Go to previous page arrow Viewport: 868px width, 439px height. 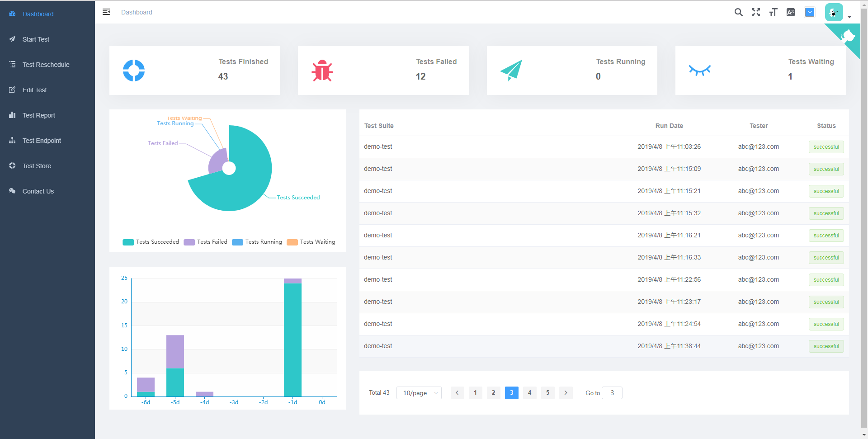coord(457,393)
